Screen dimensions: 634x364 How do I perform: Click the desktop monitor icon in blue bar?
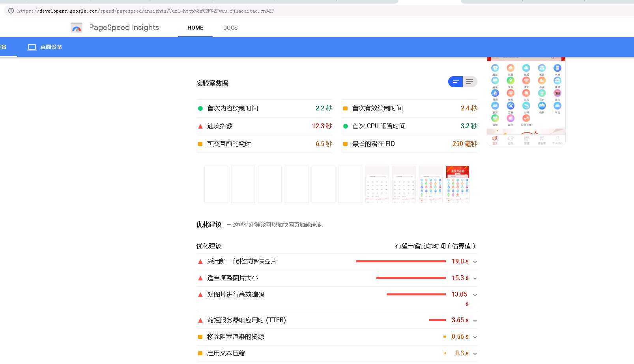(x=32, y=47)
